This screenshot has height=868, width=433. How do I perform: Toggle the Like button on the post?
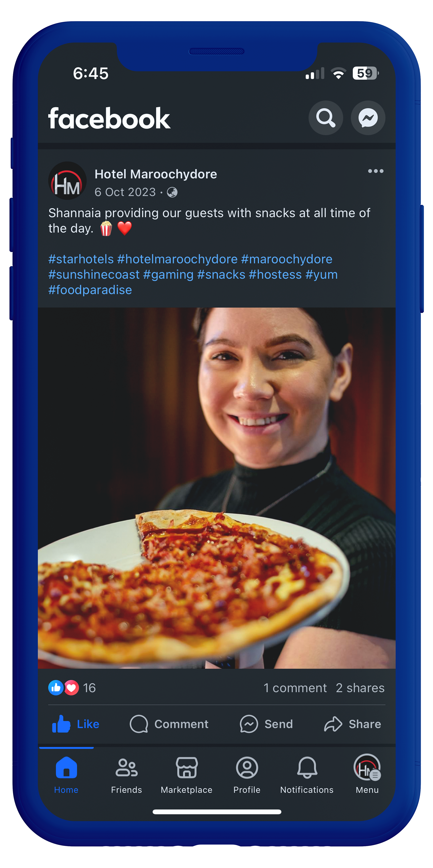(x=75, y=724)
